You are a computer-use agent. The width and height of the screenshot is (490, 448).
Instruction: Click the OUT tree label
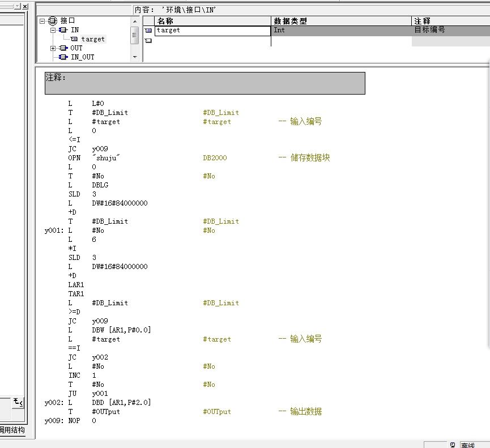click(76, 48)
